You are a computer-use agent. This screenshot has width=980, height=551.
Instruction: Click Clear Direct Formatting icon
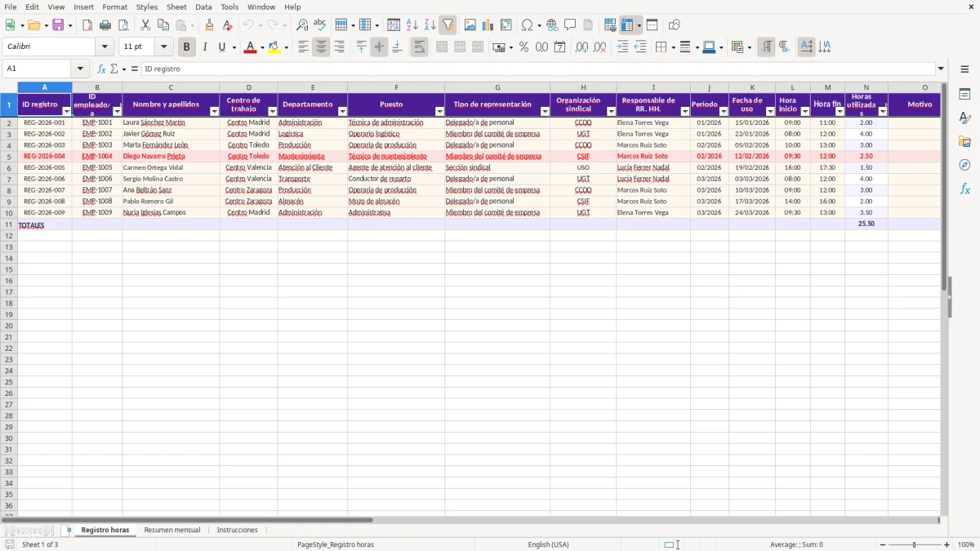tap(228, 25)
